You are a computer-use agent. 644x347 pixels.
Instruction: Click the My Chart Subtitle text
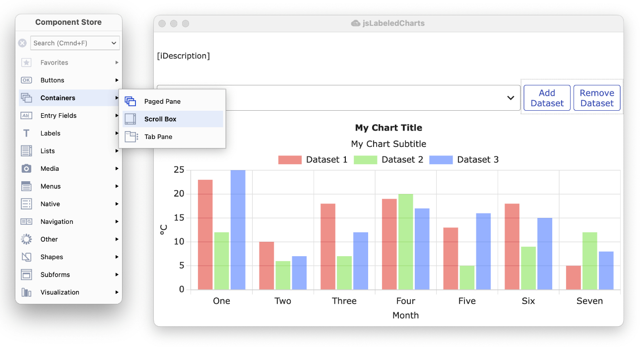coord(388,144)
